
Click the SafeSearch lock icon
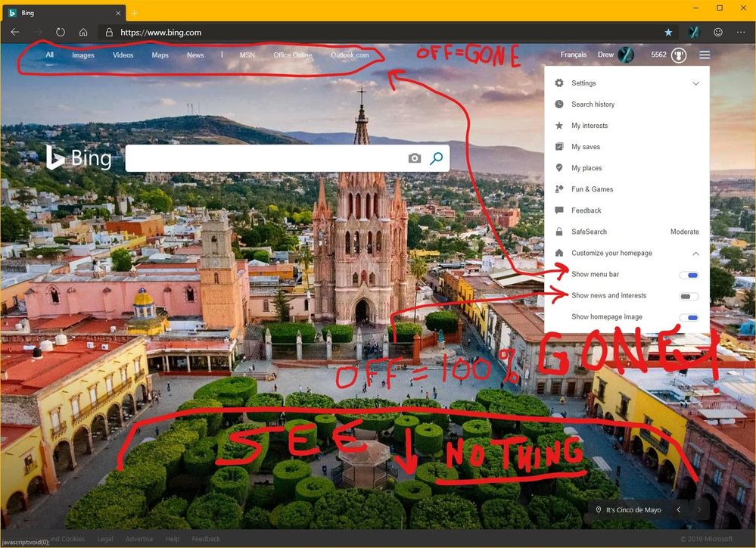point(558,232)
